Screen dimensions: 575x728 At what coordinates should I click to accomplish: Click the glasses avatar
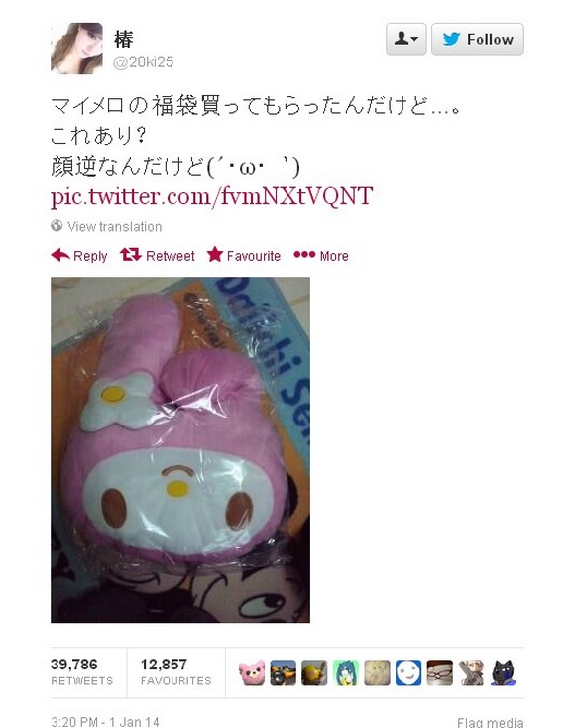440,672
